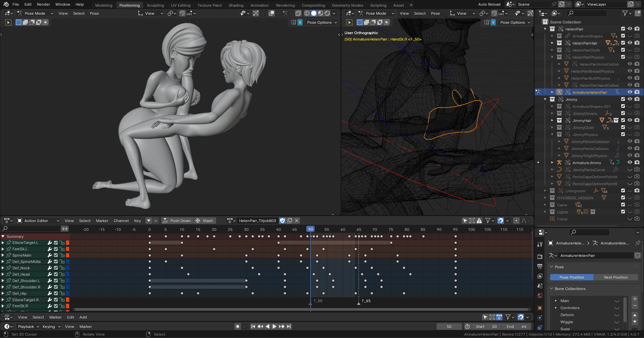Pin the properties editor context
644x338 pixels.
[x=638, y=243]
